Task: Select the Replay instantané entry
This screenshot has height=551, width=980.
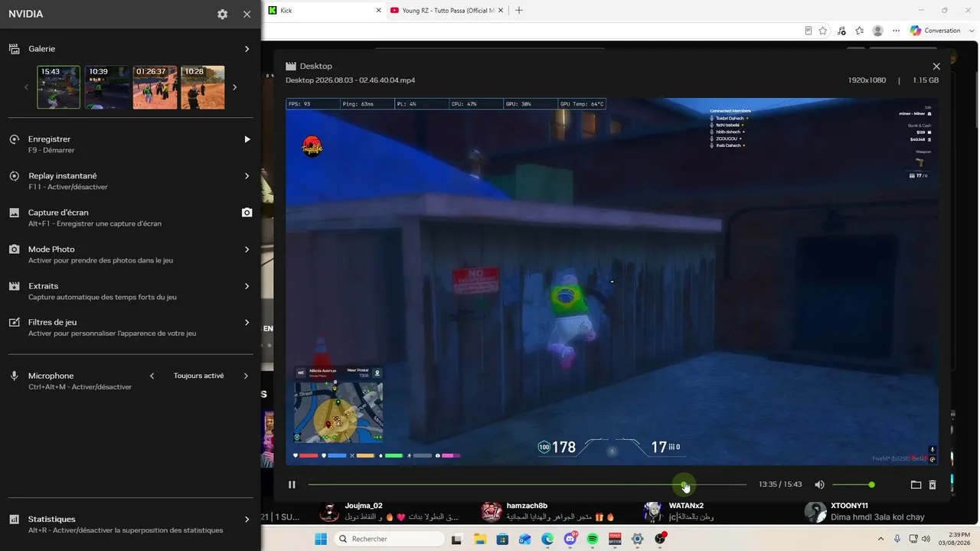Action: tap(130, 181)
